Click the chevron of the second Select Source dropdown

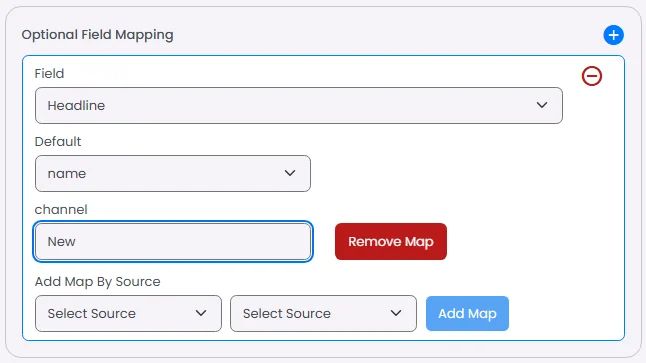(396, 313)
